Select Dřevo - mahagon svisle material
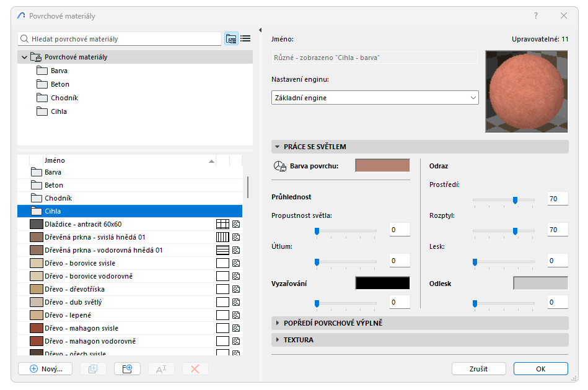Screen dimensions: 588x390 coord(129,328)
